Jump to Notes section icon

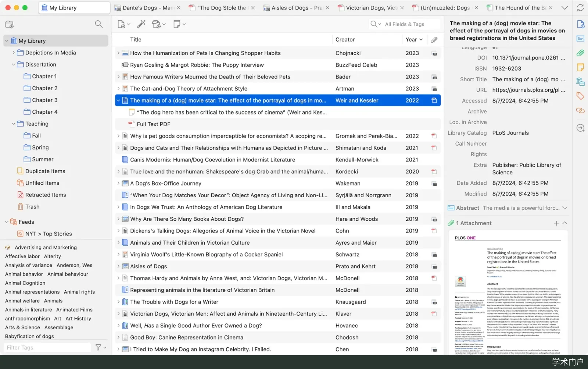point(580,67)
